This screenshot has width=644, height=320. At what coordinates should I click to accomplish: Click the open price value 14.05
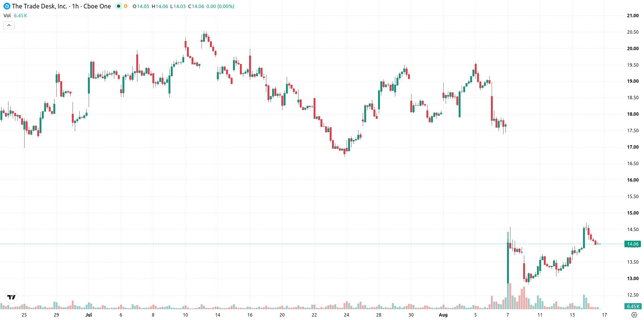143,7
